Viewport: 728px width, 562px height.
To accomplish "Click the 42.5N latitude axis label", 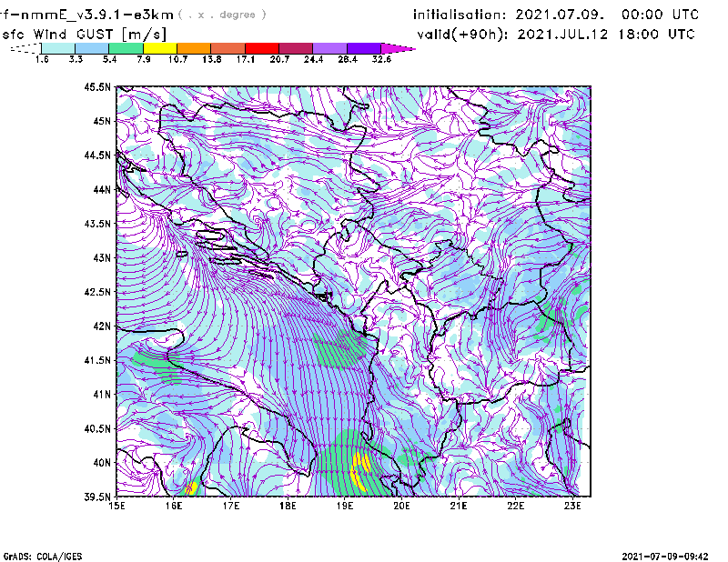I will (x=97, y=291).
